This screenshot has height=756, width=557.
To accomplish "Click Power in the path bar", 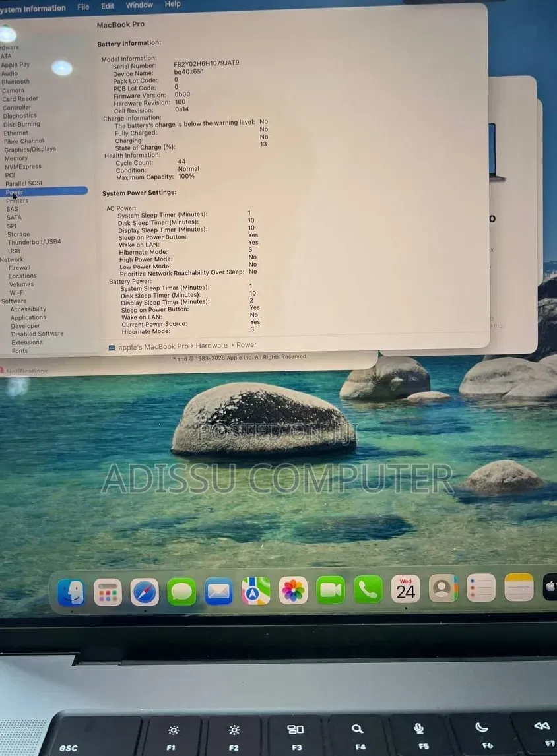I will click(246, 345).
